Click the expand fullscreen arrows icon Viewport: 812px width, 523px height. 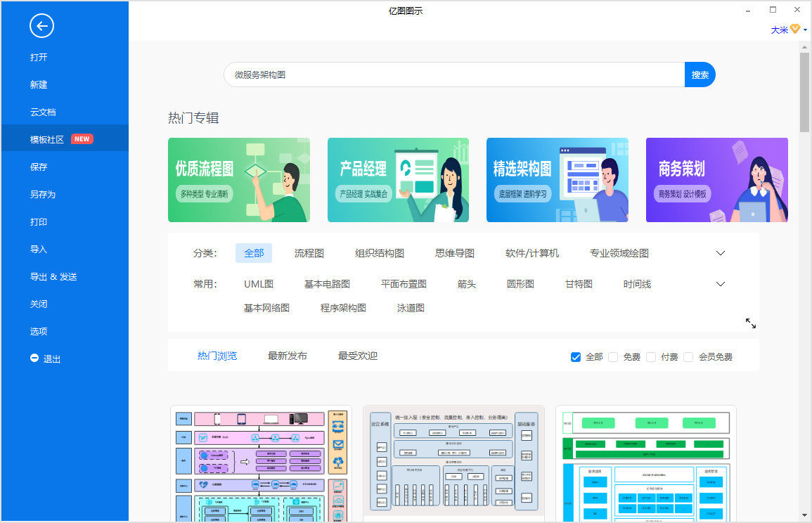pyautogui.click(x=750, y=323)
